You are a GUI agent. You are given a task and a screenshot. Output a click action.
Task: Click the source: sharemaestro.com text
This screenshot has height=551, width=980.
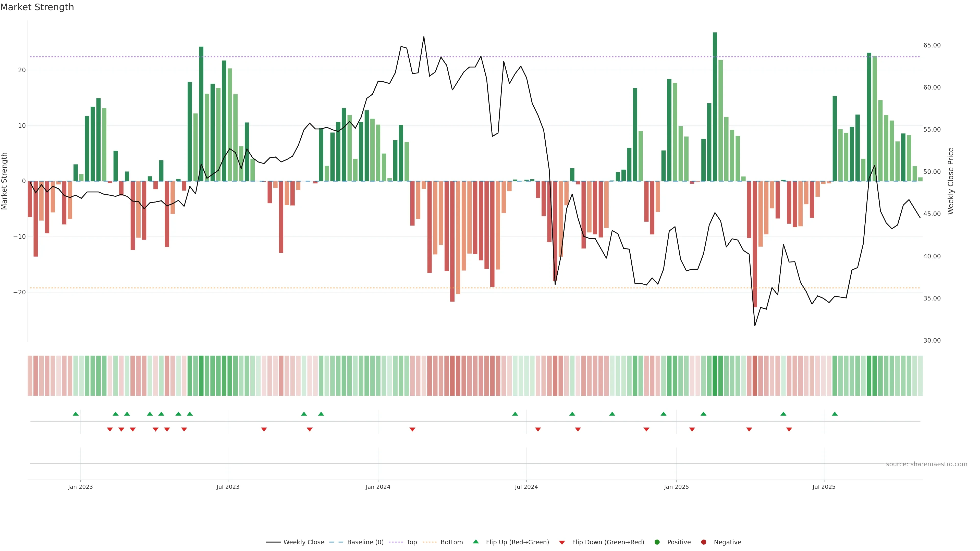[x=926, y=464]
